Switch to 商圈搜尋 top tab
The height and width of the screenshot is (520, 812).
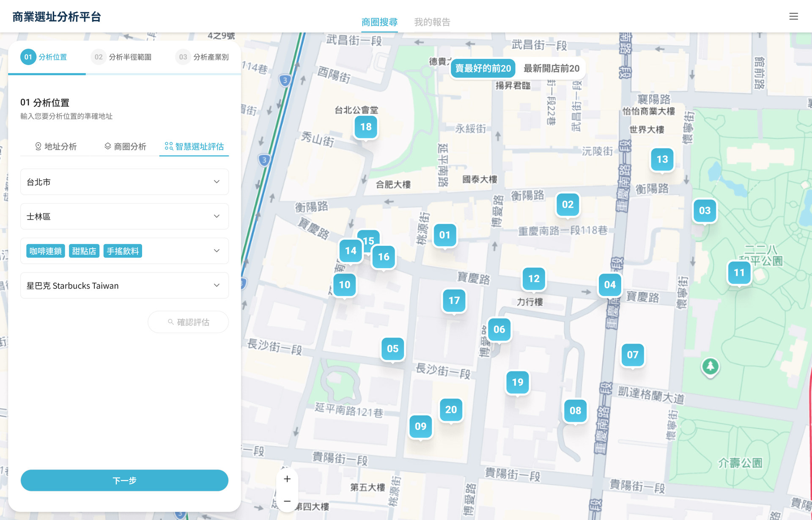(x=379, y=22)
